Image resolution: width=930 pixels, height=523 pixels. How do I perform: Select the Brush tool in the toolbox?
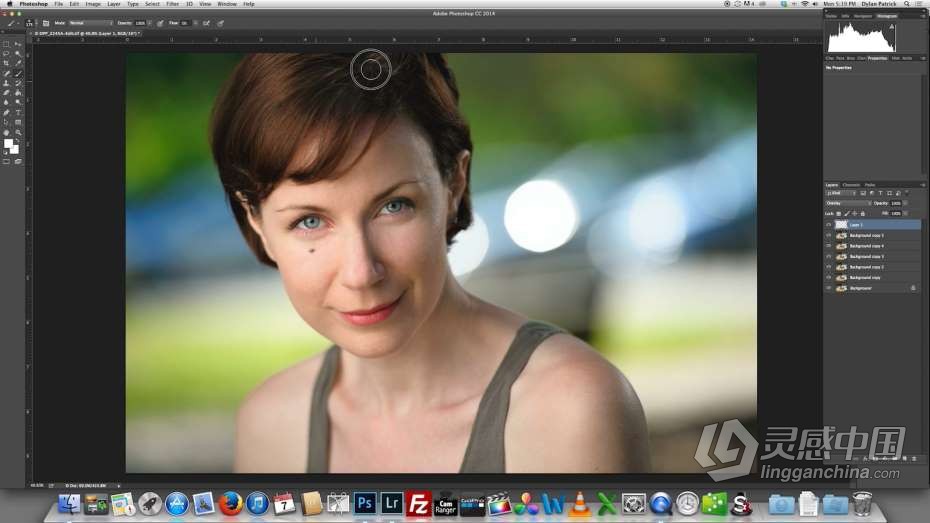click(x=18, y=74)
